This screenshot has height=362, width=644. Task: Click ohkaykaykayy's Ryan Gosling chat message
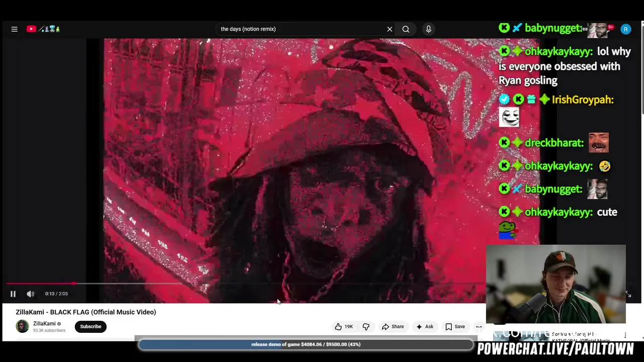[x=565, y=66]
